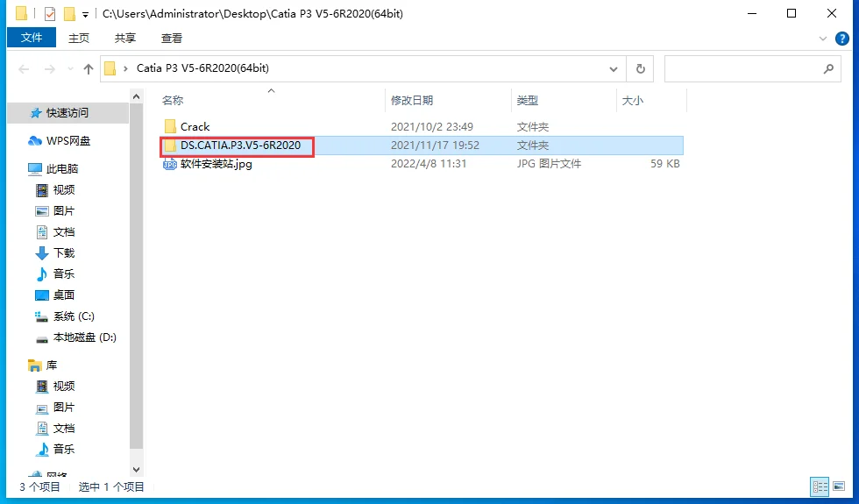Screen dimensions: 859x504
Task: Go up one folder level
Action: [89, 69]
